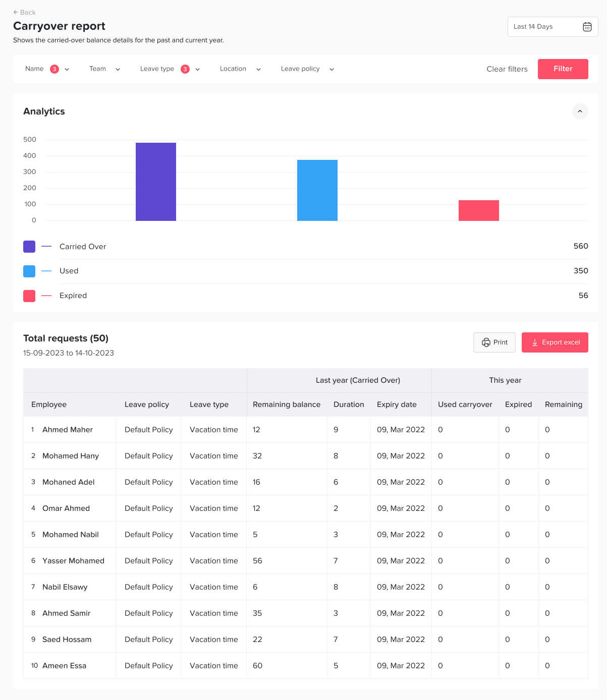The image size is (607, 700).
Task: Click the Back arrow link
Action: click(x=24, y=12)
